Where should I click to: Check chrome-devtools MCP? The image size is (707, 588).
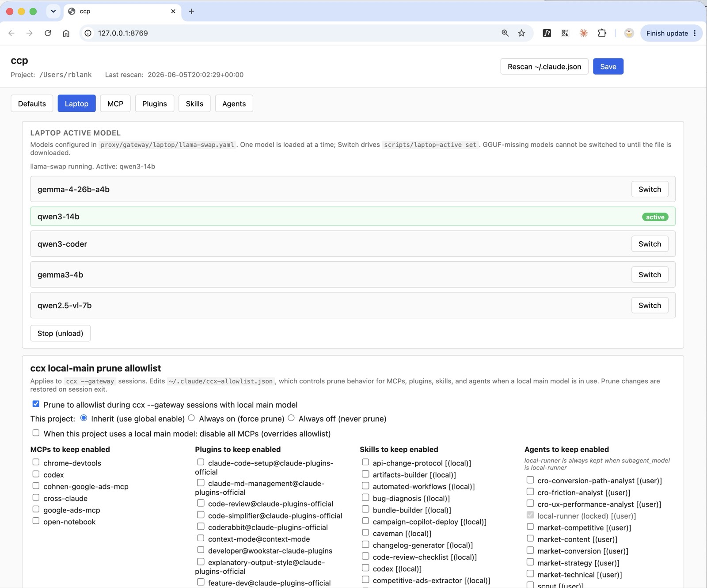[36, 462]
